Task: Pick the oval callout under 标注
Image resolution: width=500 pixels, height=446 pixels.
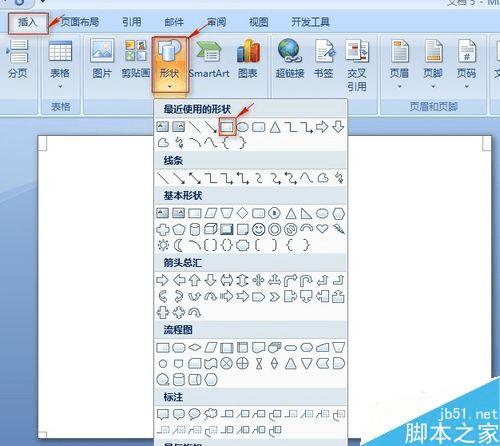Action: [195, 414]
